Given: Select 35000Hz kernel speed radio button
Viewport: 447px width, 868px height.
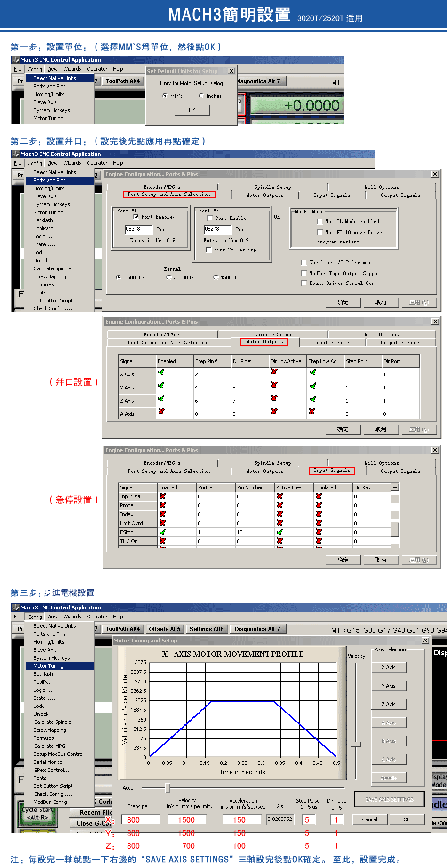Looking at the screenshot, I should click(x=168, y=277).
